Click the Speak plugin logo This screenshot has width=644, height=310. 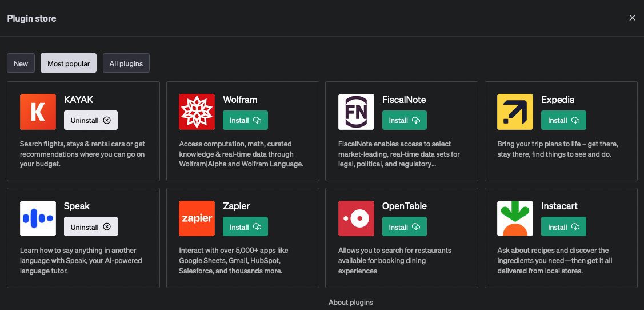pyautogui.click(x=38, y=218)
